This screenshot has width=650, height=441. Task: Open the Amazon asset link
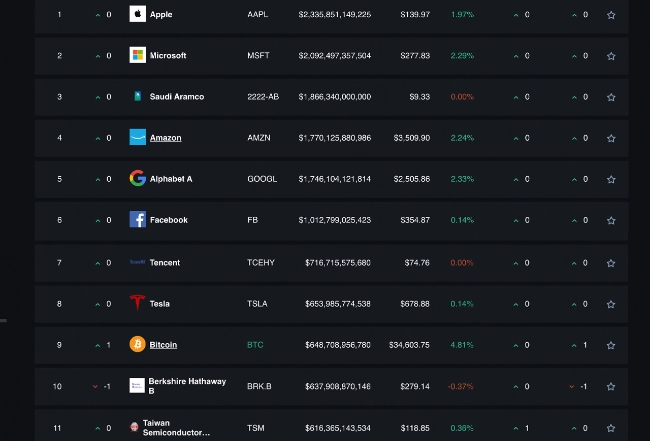[165, 138]
